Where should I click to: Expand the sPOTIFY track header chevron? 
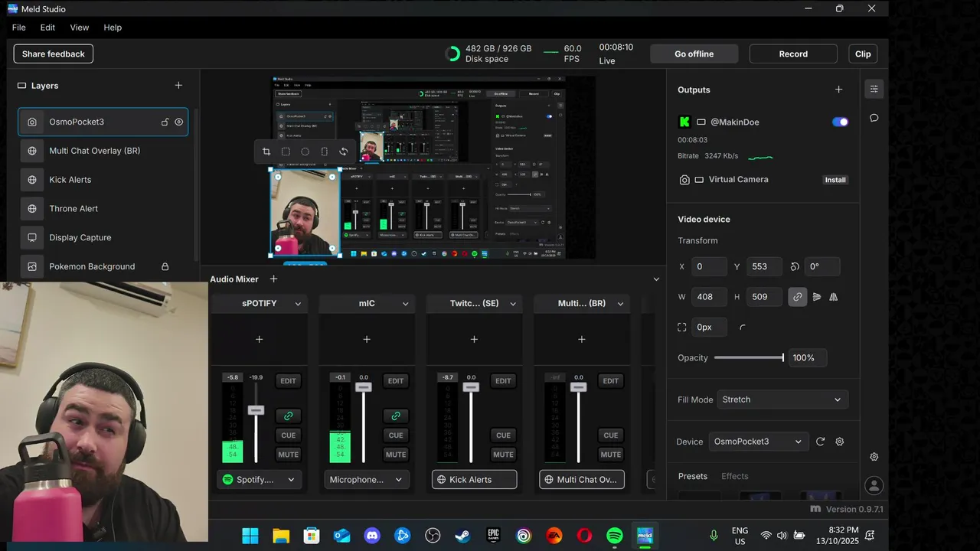click(298, 304)
